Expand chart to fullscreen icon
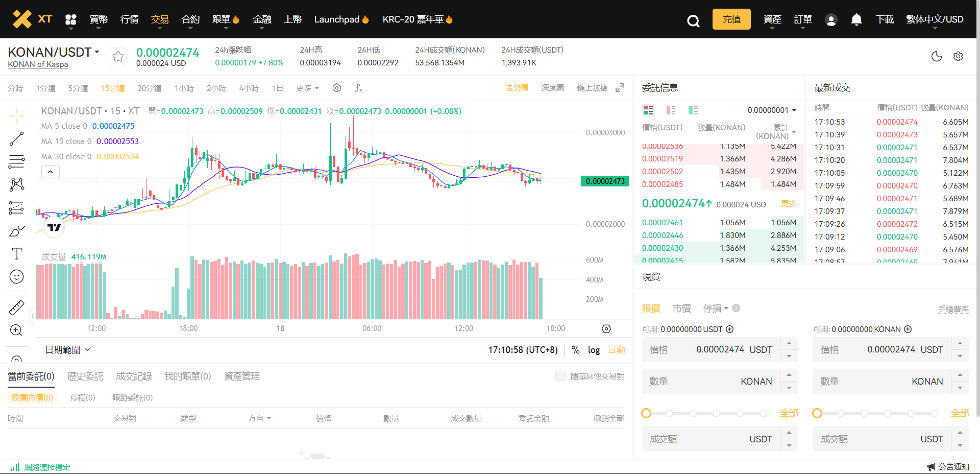Screen dimensions: 980x474 pyautogui.click(x=620, y=88)
